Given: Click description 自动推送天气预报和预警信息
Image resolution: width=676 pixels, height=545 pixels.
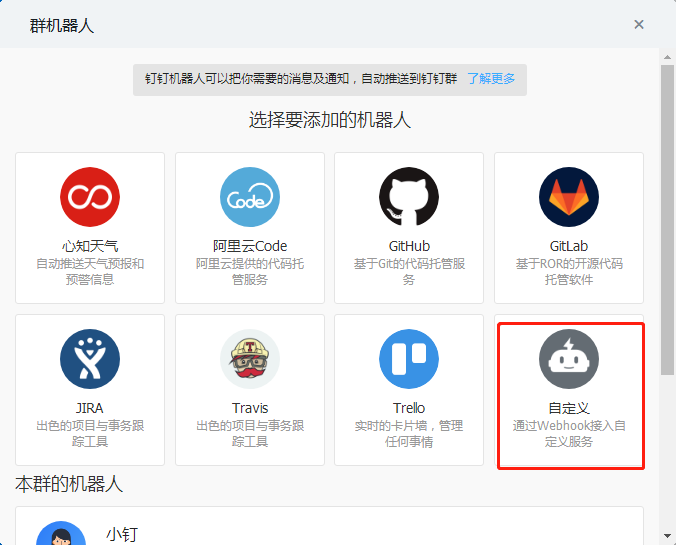Looking at the screenshot, I should (x=90, y=272).
